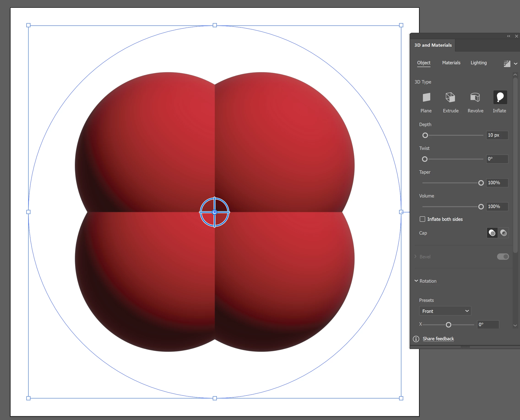The image size is (520, 420).
Task: Open the Share feedback link
Action: 438,339
